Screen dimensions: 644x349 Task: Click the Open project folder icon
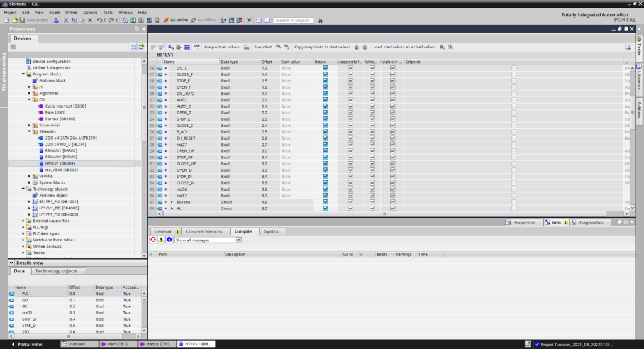pos(15,20)
